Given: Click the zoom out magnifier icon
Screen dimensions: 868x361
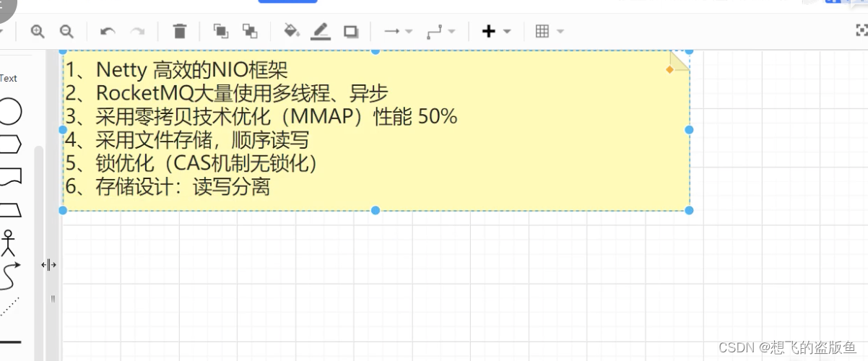Looking at the screenshot, I should (x=66, y=31).
